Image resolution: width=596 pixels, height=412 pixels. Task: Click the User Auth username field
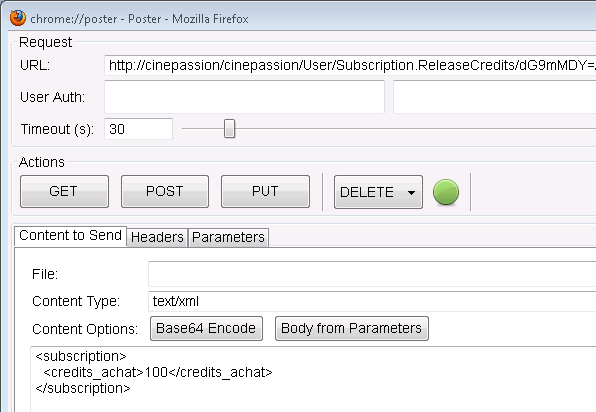click(x=244, y=97)
